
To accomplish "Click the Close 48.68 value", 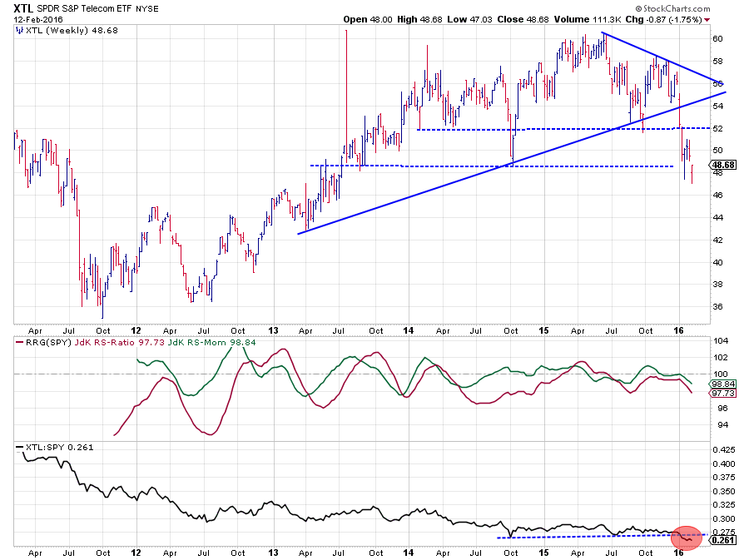I will click(523, 20).
